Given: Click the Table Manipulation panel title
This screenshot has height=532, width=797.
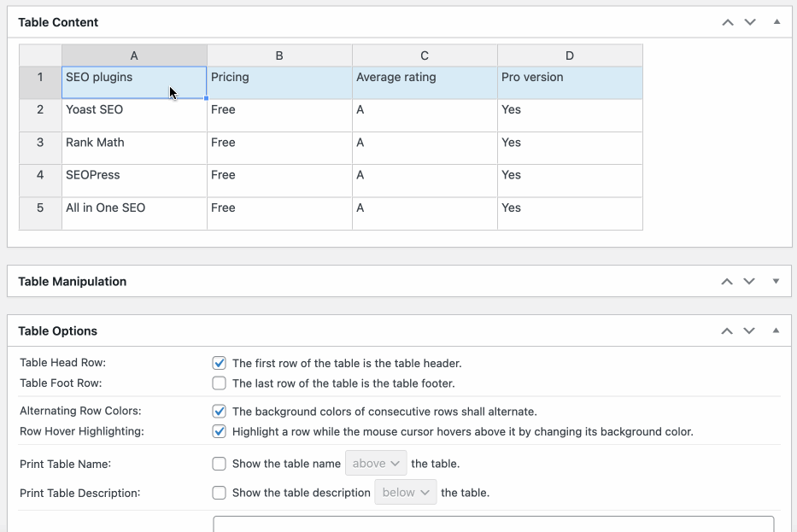Looking at the screenshot, I should 72,282.
